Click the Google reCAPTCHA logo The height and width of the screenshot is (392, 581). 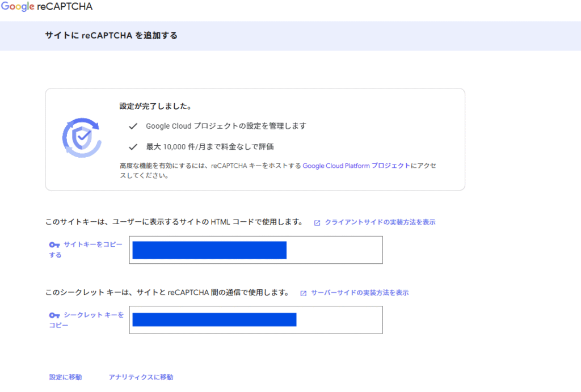[x=47, y=7]
